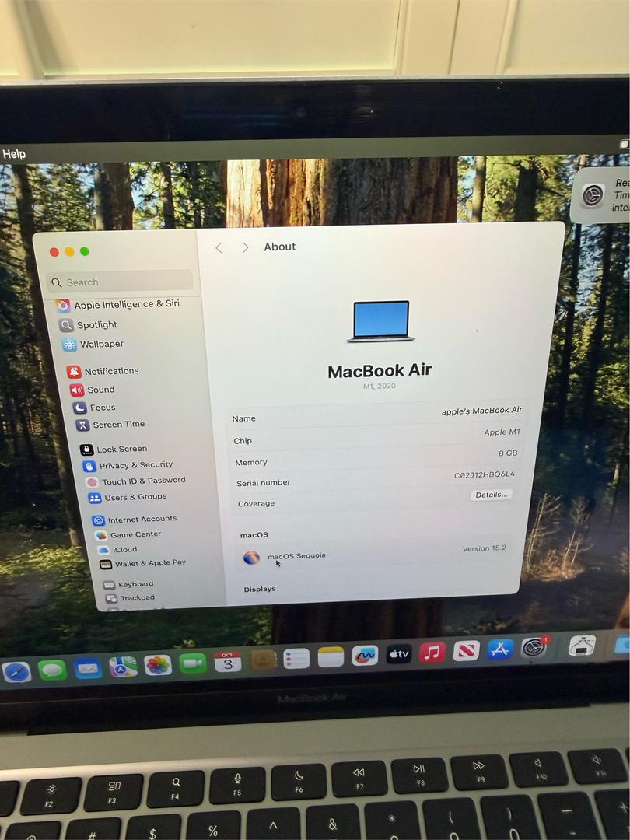Open Screen Time settings
Screen dimensions: 630x840
[x=117, y=425]
